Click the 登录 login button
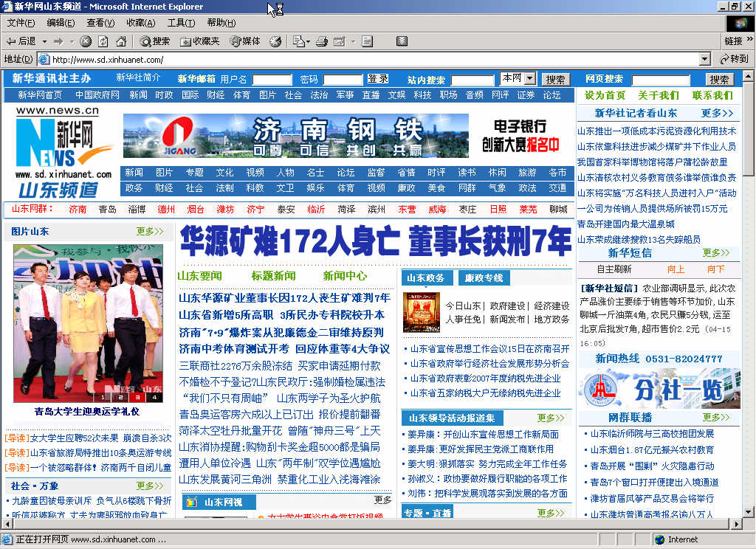This screenshot has height=549, width=756. 377,78
